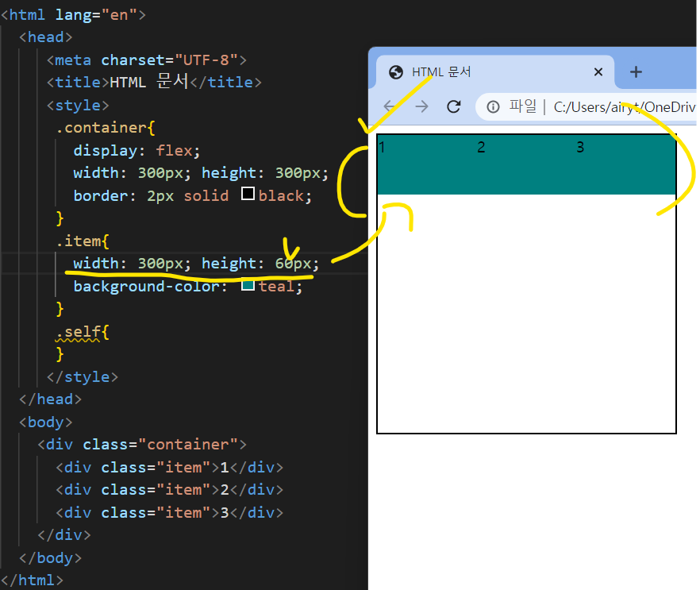Click the '<html lang="en">' line
Screen dimensions: 700x590
coord(73,15)
